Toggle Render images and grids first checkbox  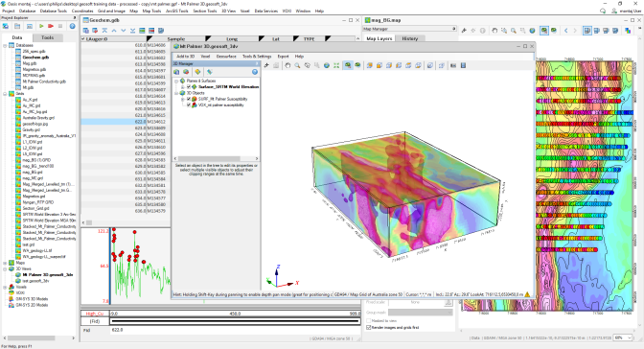click(368, 328)
